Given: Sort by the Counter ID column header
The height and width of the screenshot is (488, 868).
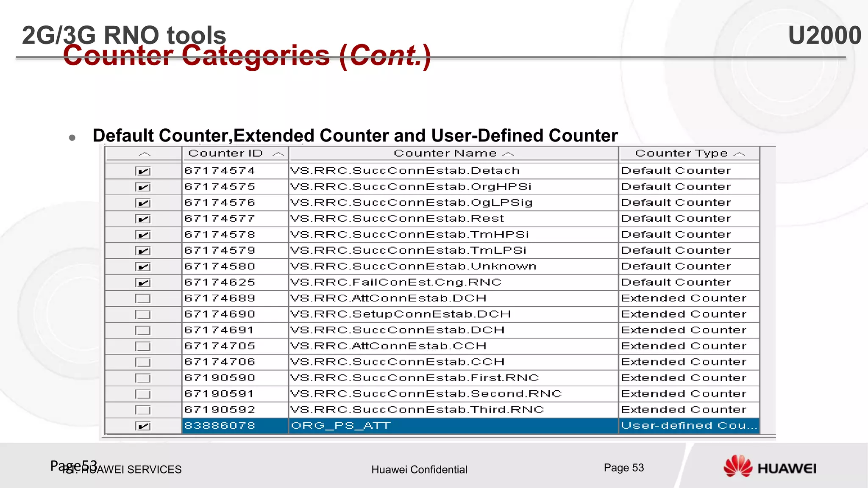Looking at the screenshot, I should coord(235,153).
